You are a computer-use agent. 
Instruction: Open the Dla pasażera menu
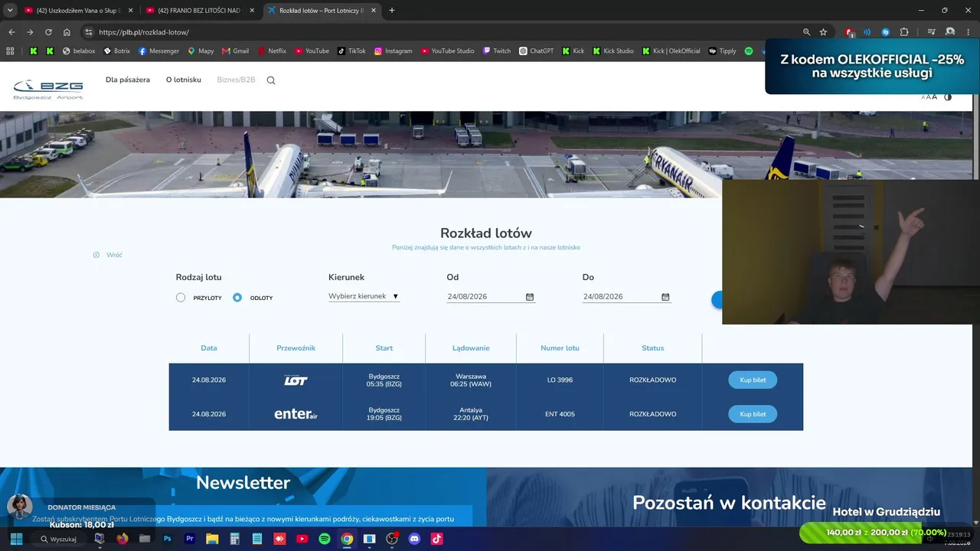tap(128, 80)
